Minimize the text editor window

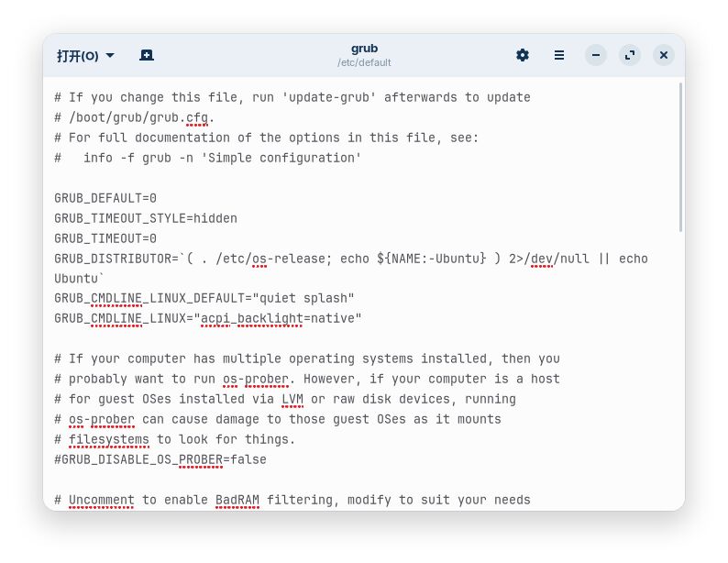pyautogui.click(x=596, y=56)
